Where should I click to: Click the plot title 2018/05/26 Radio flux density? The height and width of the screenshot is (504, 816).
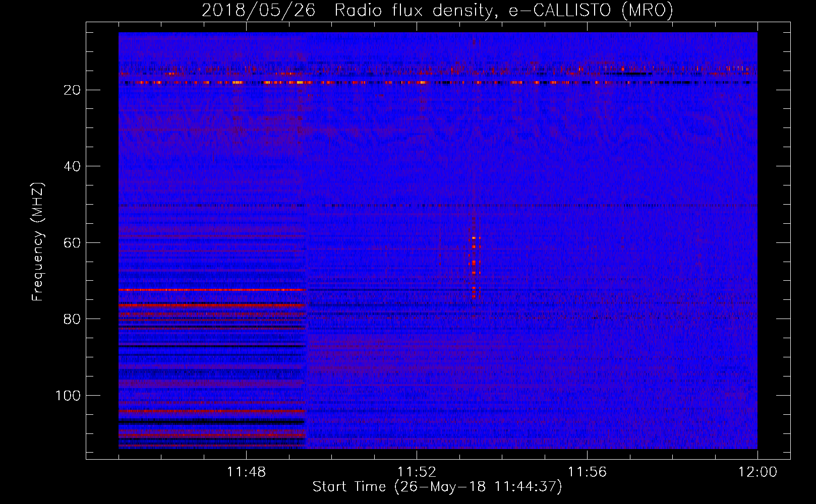pos(437,10)
